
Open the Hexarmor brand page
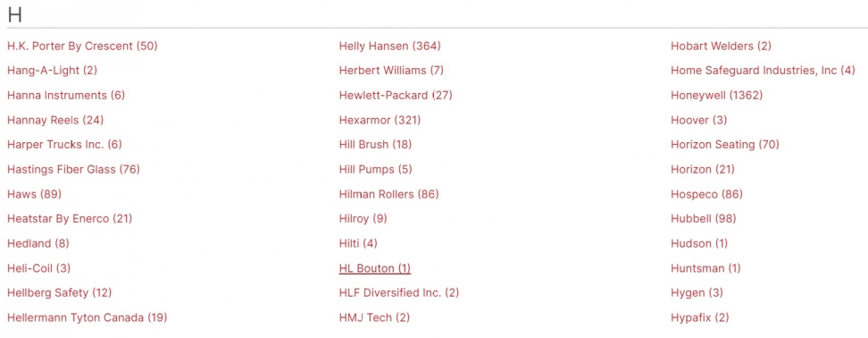pos(380,120)
